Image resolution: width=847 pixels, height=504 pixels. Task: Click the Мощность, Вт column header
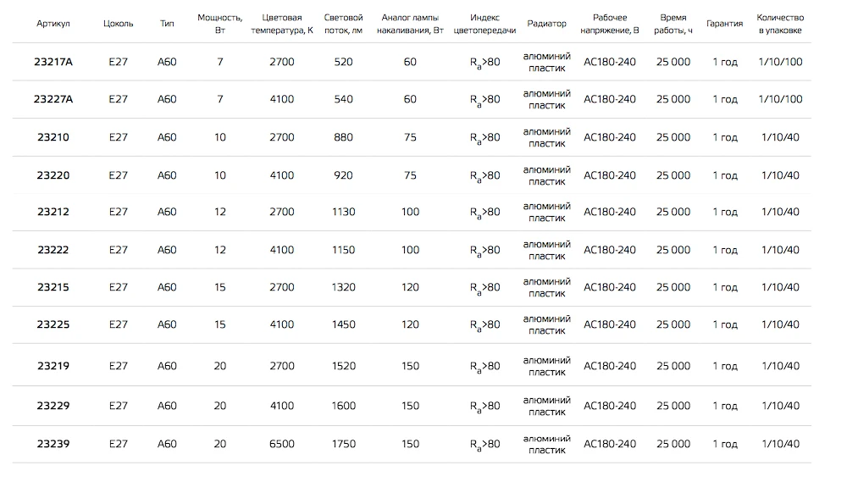(220, 24)
